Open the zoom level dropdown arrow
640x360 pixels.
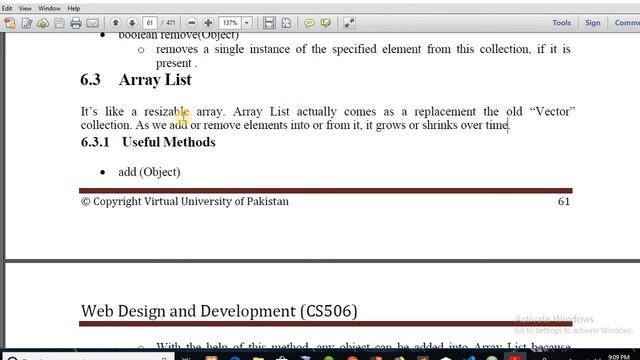pyautogui.click(x=247, y=23)
